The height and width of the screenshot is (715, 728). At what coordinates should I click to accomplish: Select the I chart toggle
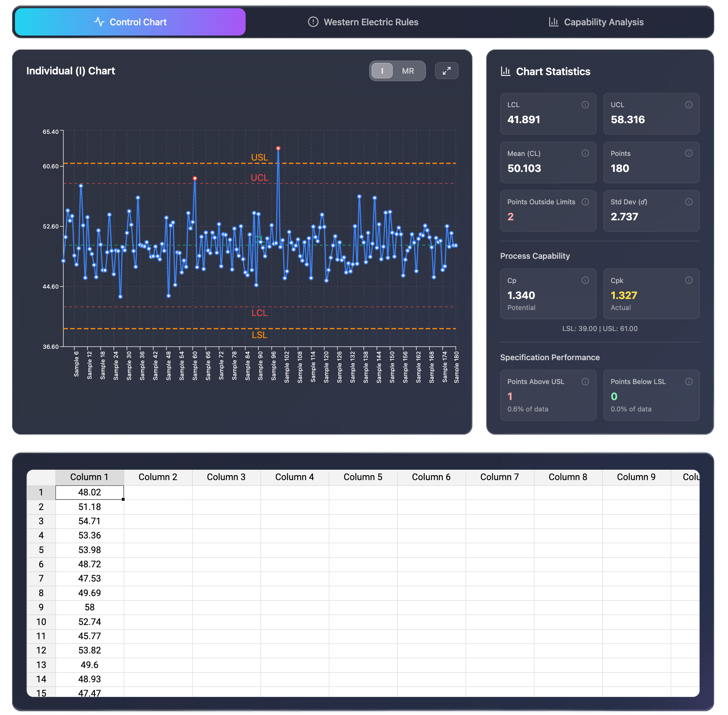(x=382, y=71)
